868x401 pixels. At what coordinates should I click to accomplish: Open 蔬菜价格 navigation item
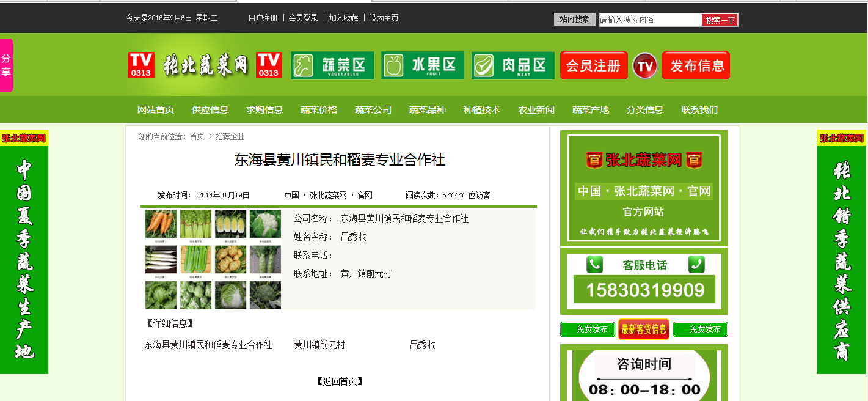(x=319, y=110)
